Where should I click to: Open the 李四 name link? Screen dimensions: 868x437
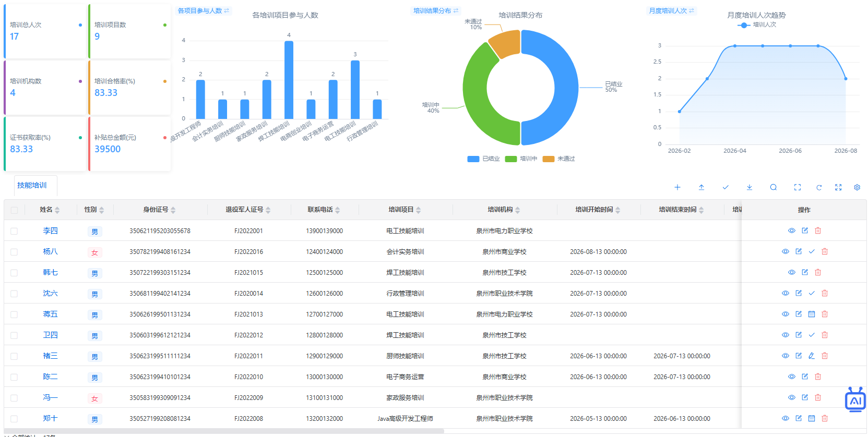[x=50, y=230]
